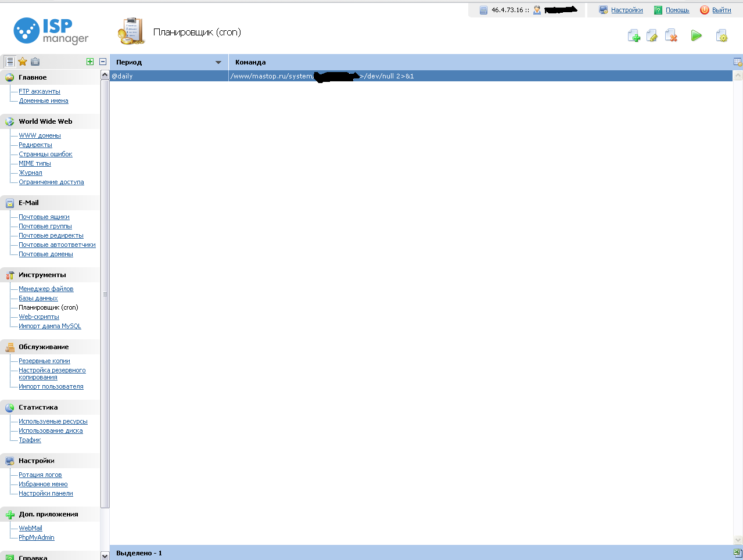Open table column settings icon
The image size is (743, 560).
(x=737, y=62)
